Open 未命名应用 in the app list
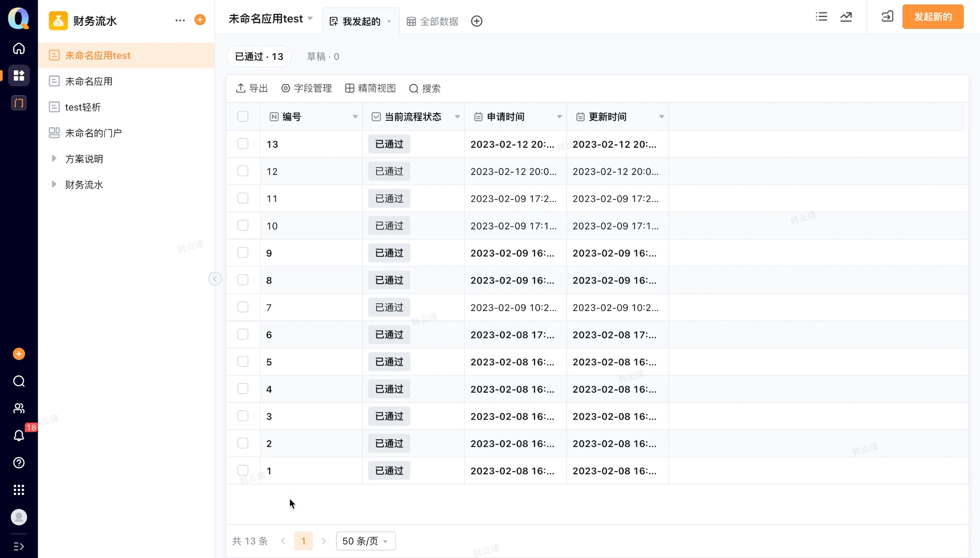980x558 pixels. point(126,81)
